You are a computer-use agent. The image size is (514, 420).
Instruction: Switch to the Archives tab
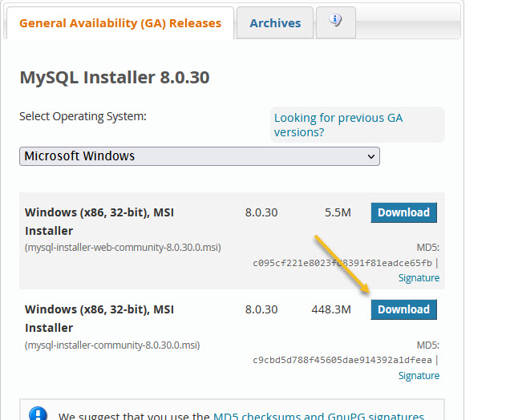point(275,23)
